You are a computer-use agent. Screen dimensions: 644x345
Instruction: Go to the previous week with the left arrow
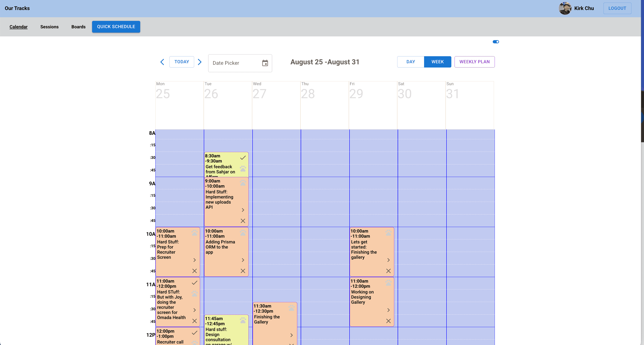click(162, 62)
